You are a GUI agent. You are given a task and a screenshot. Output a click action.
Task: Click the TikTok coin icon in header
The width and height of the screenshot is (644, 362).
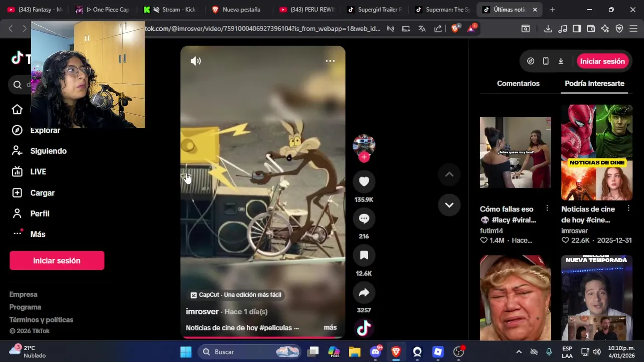point(531,61)
